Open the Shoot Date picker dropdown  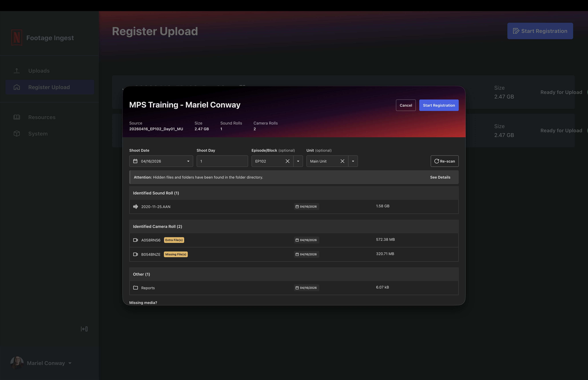188,161
